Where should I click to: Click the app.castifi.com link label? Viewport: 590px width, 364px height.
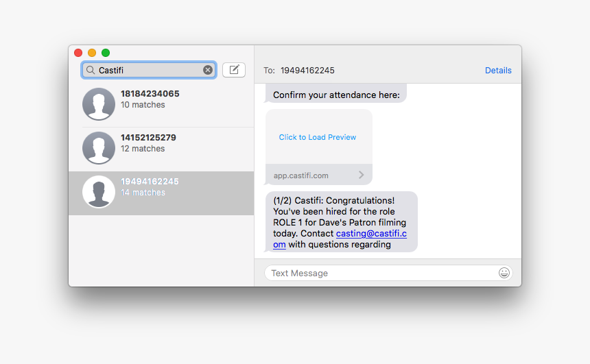300,175
